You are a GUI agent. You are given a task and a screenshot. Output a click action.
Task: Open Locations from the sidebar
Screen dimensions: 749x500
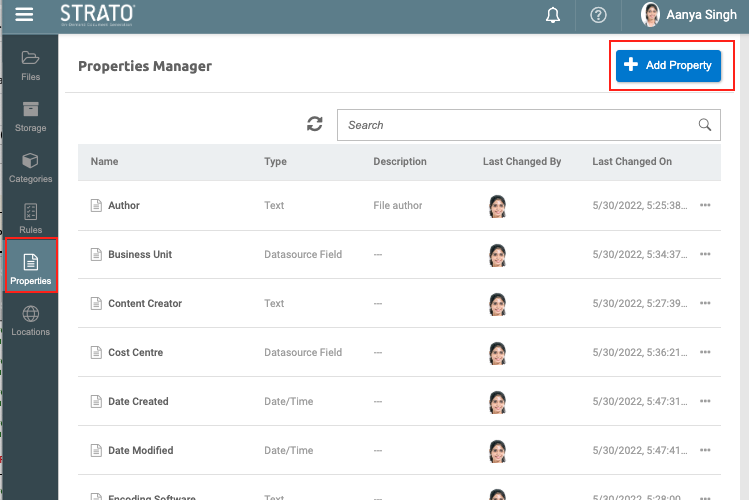click(x=30, y=321)
